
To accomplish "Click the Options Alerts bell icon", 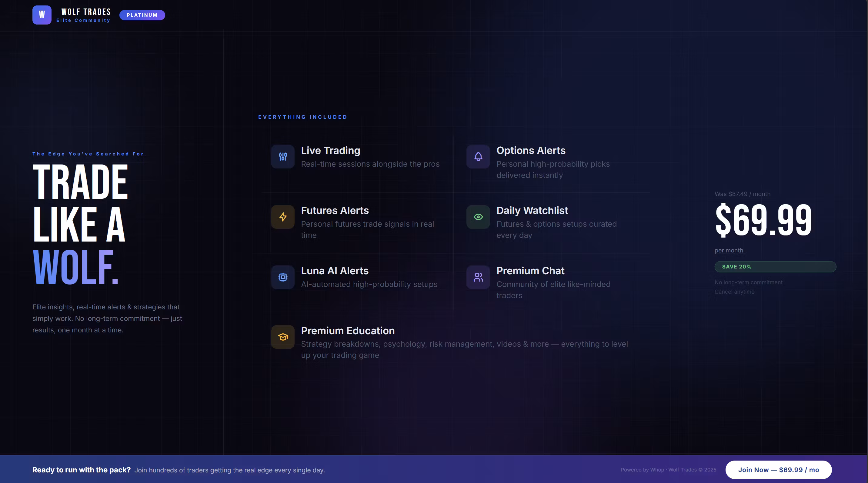I will (x=478, y=157).
